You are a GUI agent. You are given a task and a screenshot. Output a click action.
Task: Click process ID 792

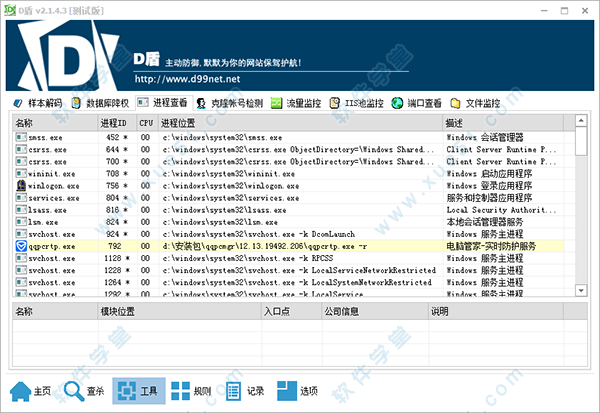pyautogui.click(x=114, y=246)
